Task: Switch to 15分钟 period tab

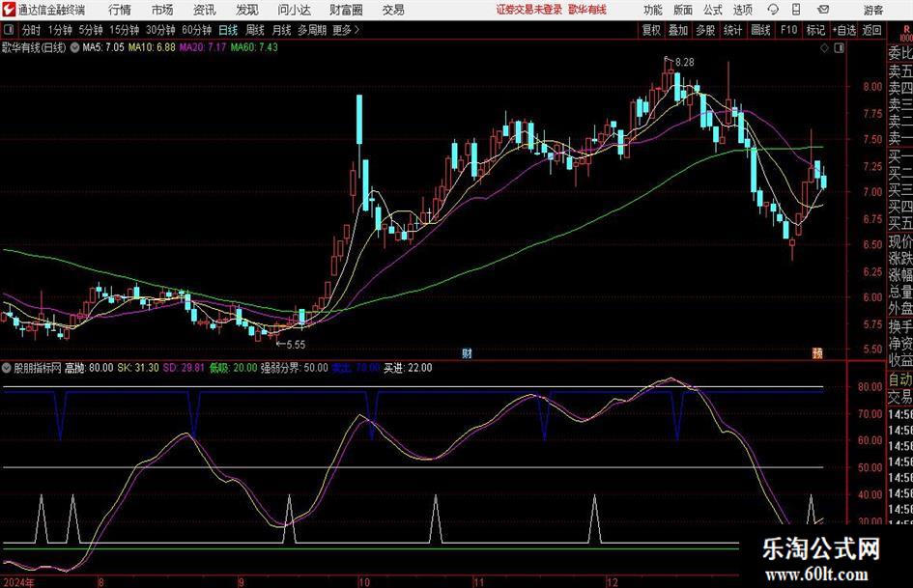Action: point(124,30)
